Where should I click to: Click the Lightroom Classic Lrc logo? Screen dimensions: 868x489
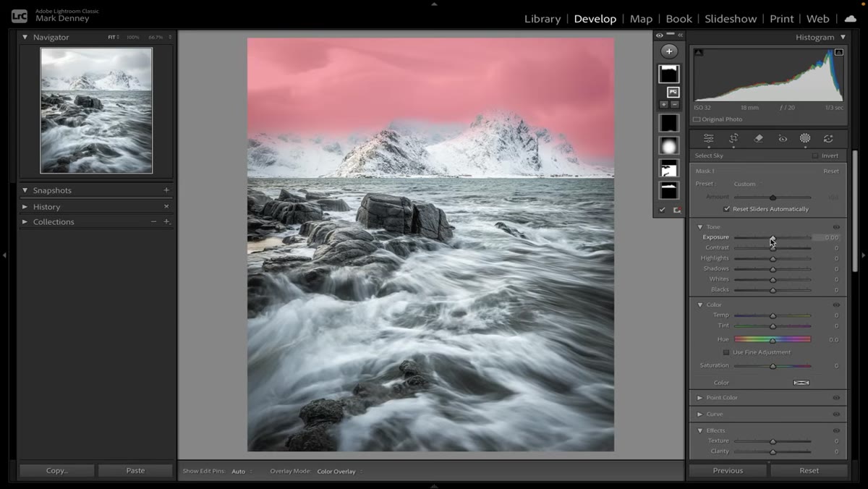(20, 15)
